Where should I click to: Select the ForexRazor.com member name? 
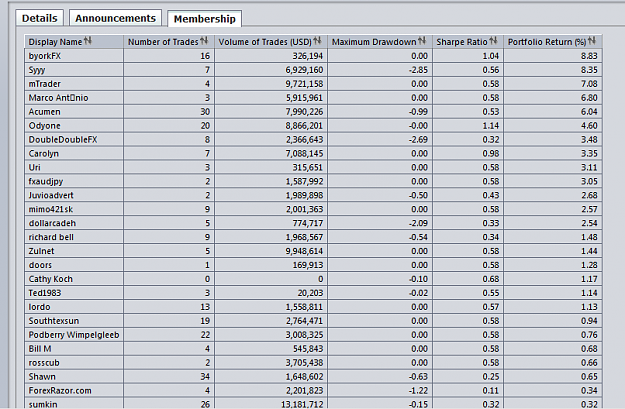pos(60,391)
